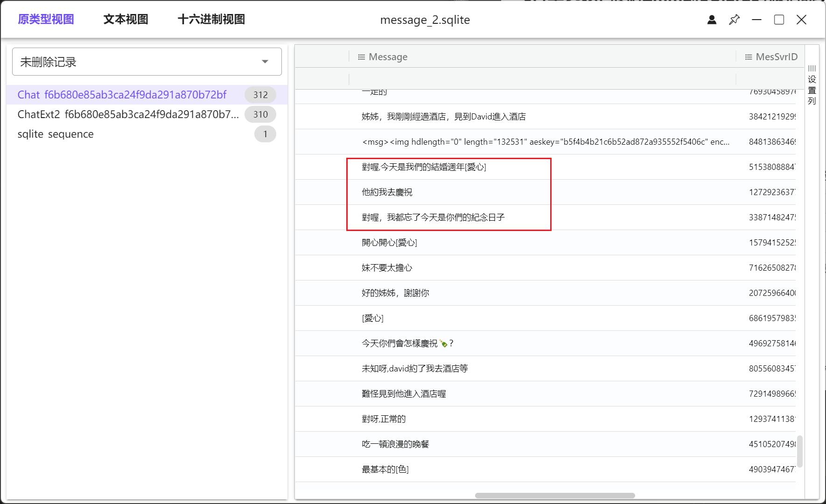Pin the window with the pin icon
This screenshot has height=504, width=826.
tap(734, 20)
